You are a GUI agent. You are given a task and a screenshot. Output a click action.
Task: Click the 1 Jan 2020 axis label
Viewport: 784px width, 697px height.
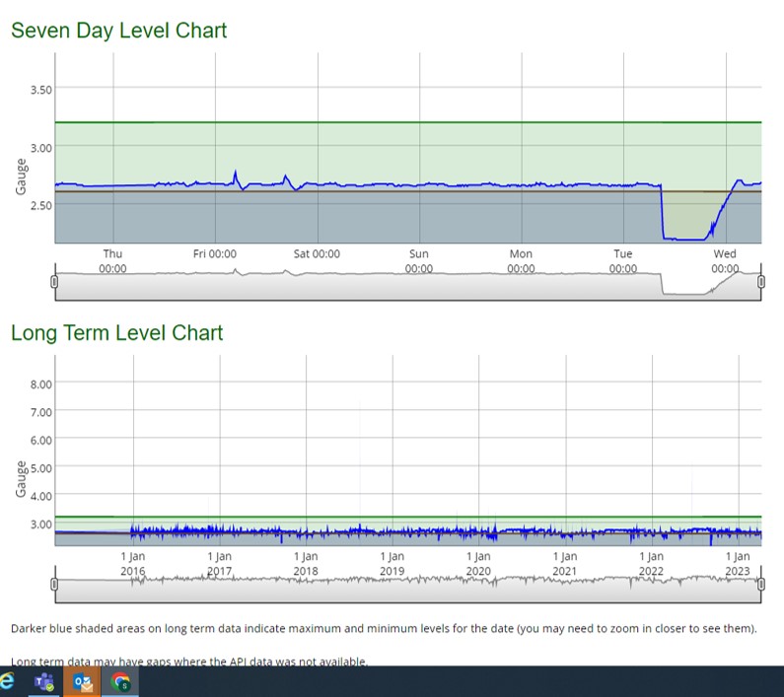[x=479, y=564]
